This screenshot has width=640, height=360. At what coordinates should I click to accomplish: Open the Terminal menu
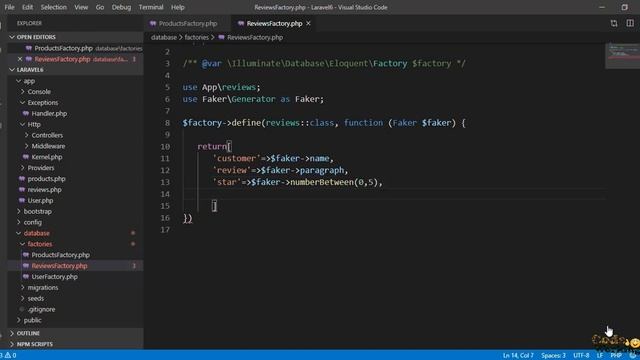pos(151,7)
